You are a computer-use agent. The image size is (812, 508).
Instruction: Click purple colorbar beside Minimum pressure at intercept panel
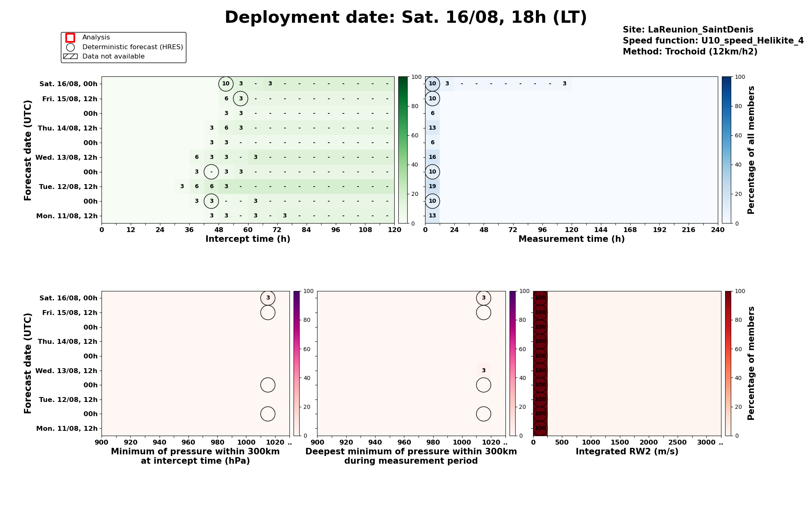tap(296, 363)
